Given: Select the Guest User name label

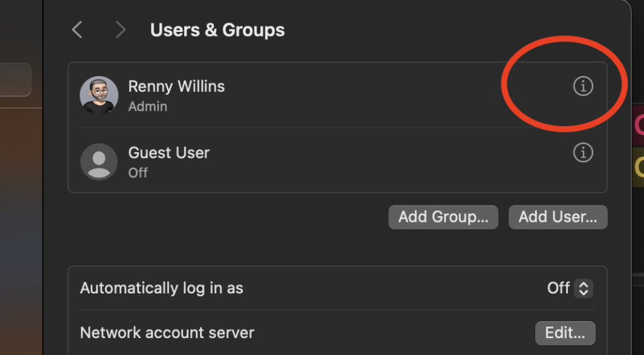Looking at the screenshot, I should [x=169, y=153].
